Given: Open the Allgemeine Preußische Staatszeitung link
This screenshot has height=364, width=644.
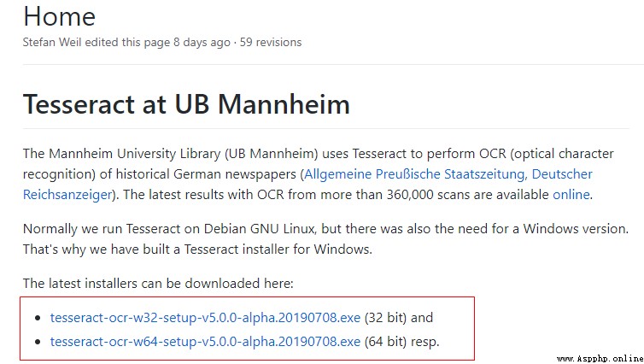Looking at the screenshot, I should (x=414, y=174).
